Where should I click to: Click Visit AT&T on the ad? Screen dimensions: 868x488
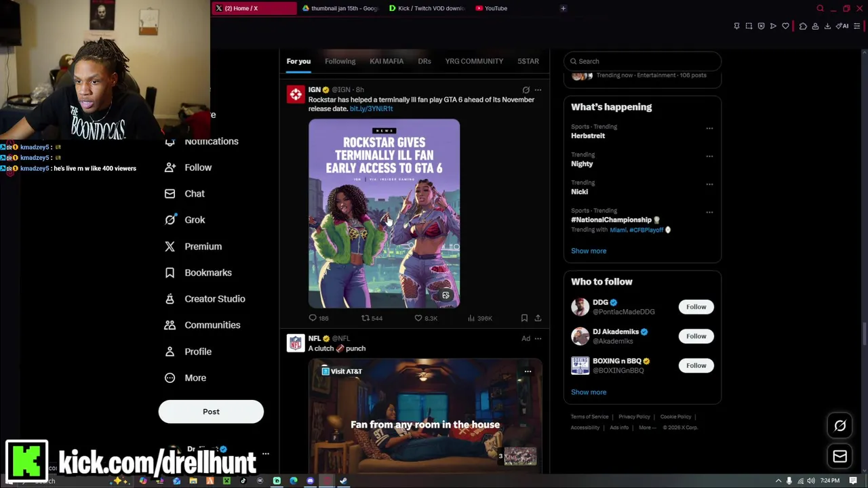[x=342, y=371]
